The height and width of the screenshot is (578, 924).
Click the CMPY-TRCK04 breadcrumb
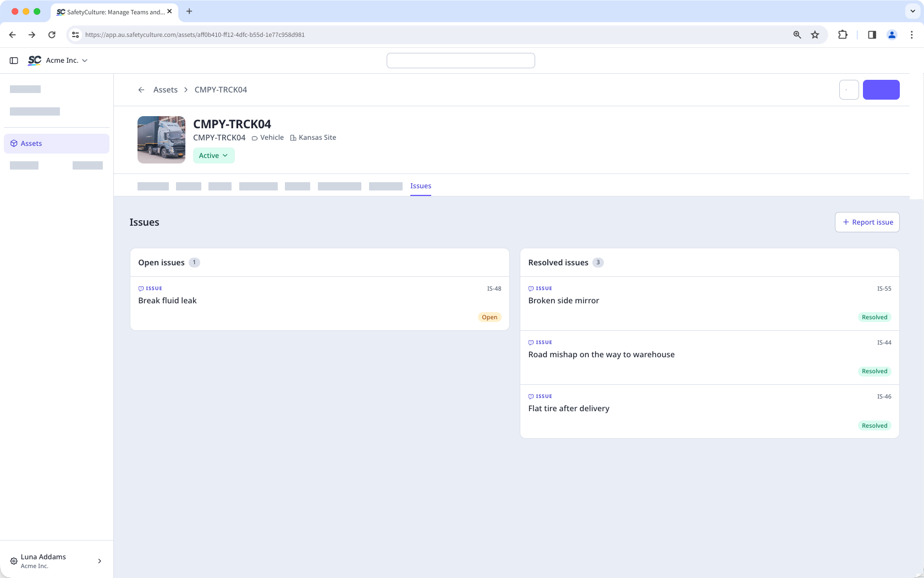click(221, 90)
